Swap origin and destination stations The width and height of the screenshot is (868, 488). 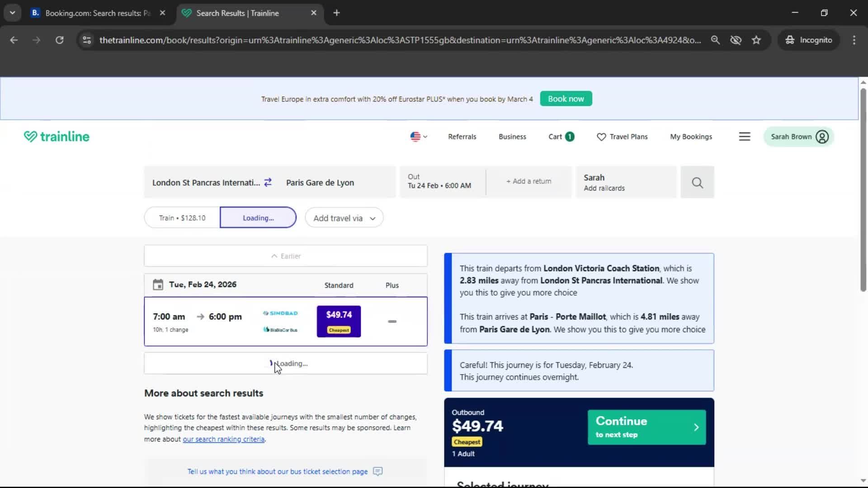click(268, 182)
